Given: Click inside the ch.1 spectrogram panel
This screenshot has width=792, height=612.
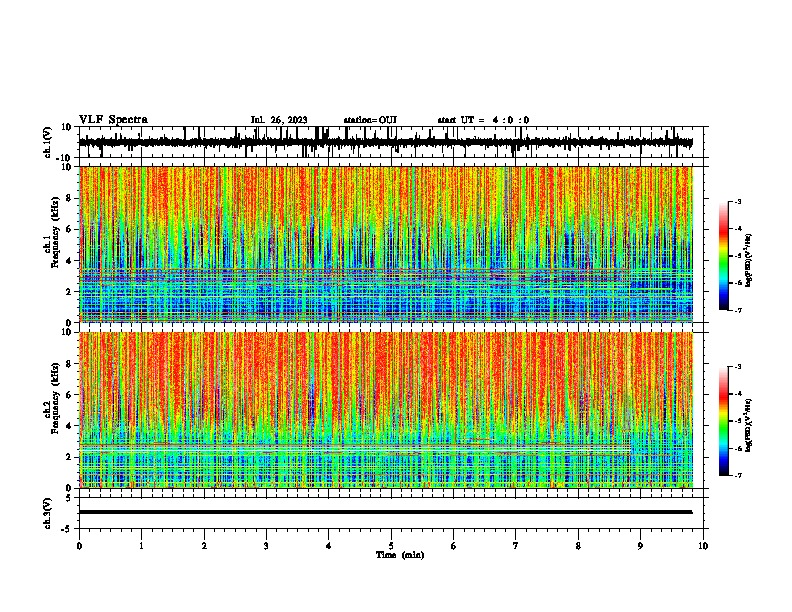Looking at the screenshot, I should 386,244.
